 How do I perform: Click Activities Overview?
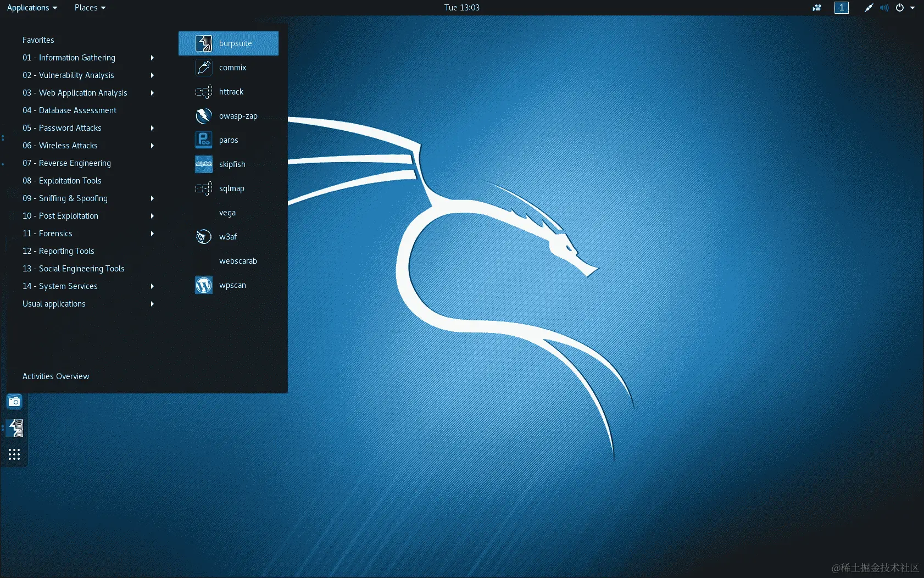point(56,376)
